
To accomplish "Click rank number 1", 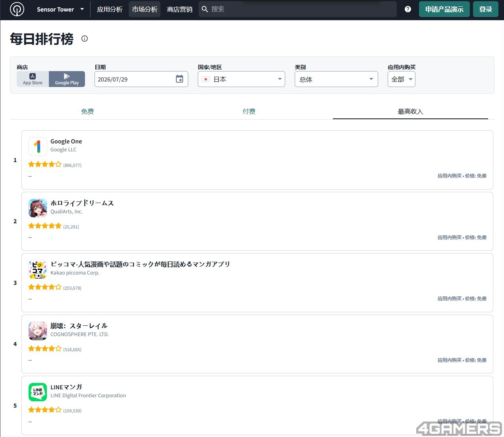I will click(15, 160).
